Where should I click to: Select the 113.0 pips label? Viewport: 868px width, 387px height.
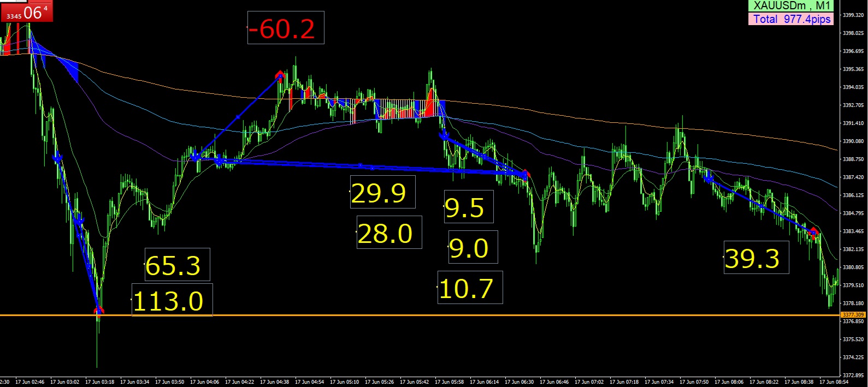click(172, 300)
